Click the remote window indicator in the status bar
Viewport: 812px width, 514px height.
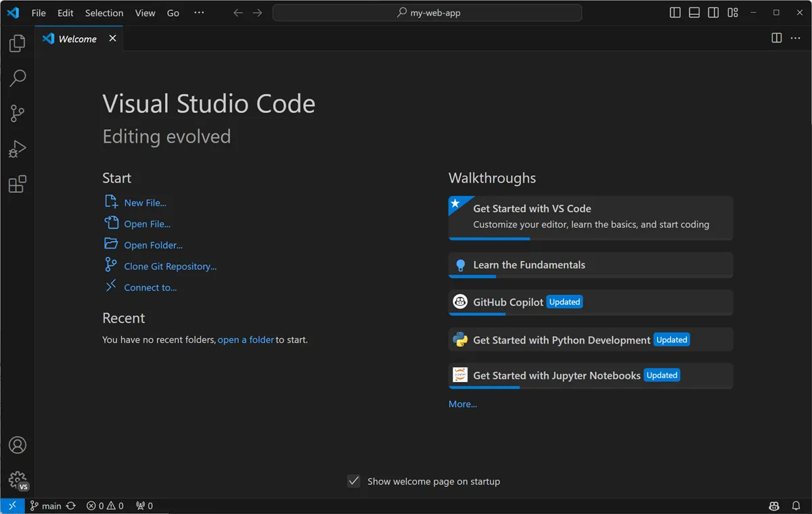click(12, 505)
